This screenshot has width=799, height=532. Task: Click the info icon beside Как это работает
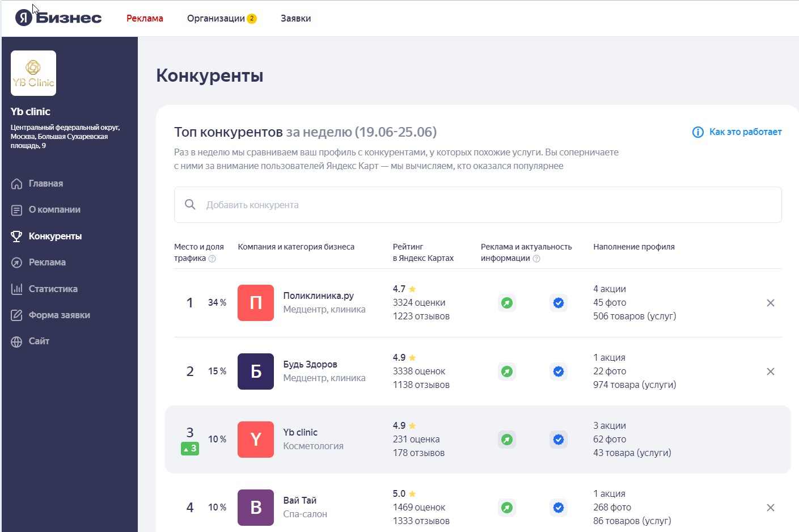(698, 132)
